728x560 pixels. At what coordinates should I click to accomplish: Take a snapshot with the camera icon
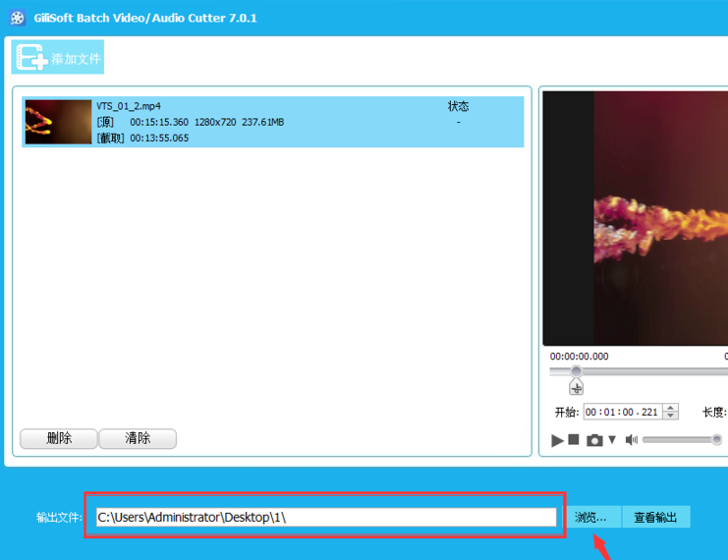[594, 440]
